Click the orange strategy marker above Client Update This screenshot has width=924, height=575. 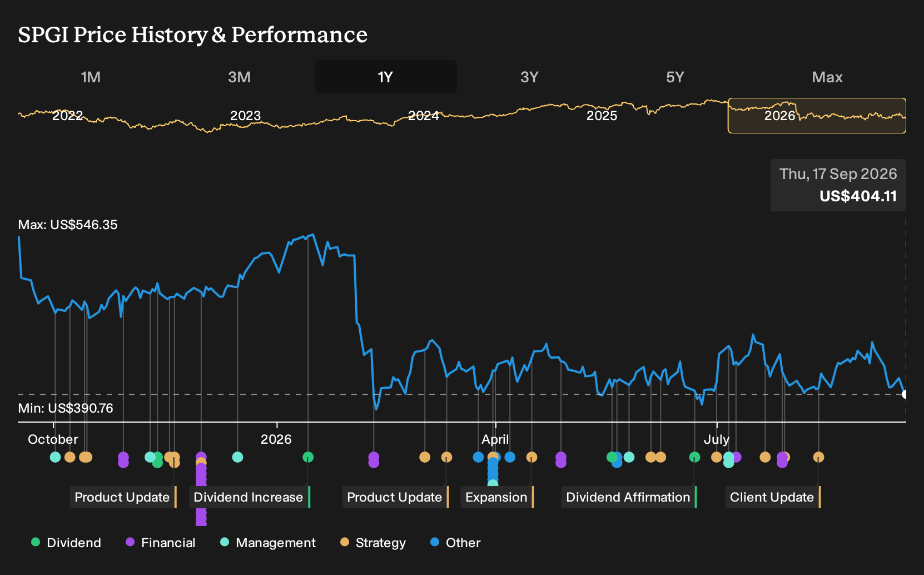pos(818,457)
